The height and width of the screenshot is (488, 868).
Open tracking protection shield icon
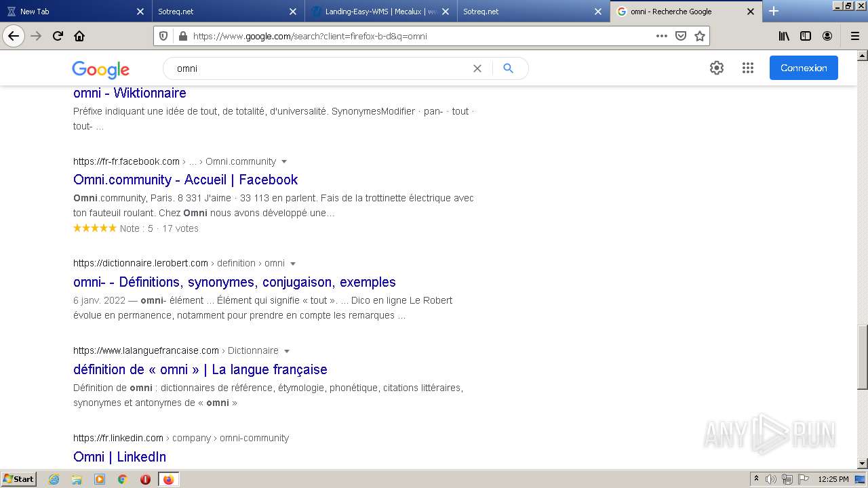tap(163, 36)
